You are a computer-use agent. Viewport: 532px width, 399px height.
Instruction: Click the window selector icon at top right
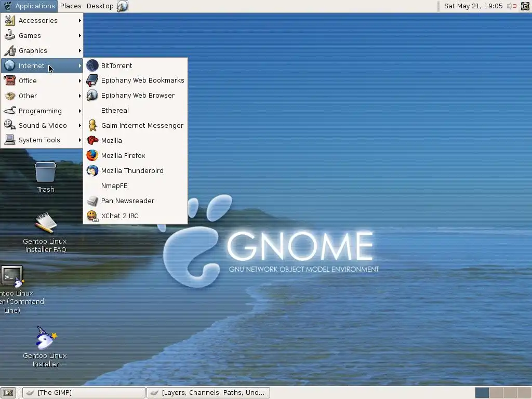(525, 6)
